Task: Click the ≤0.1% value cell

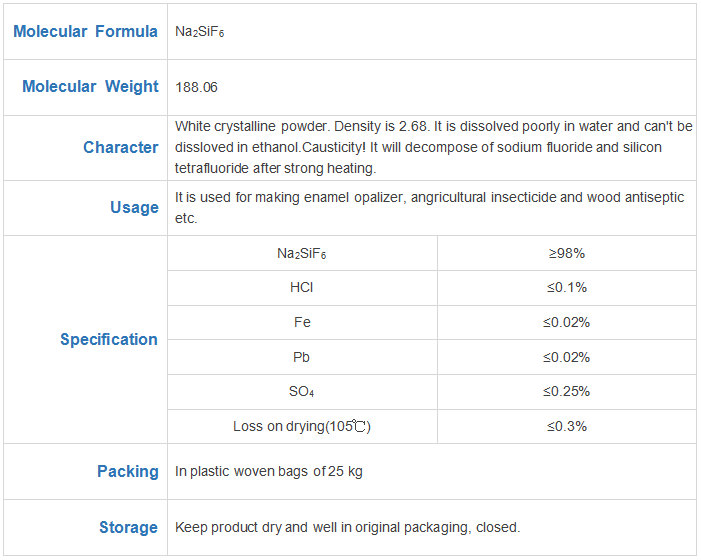Action: tap(567, 287)
